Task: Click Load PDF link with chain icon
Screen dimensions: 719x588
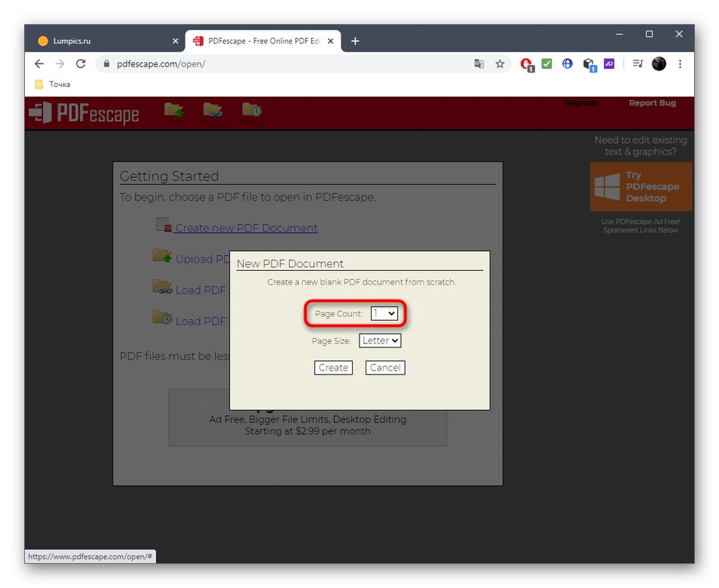Action: (x=201, y=291)
